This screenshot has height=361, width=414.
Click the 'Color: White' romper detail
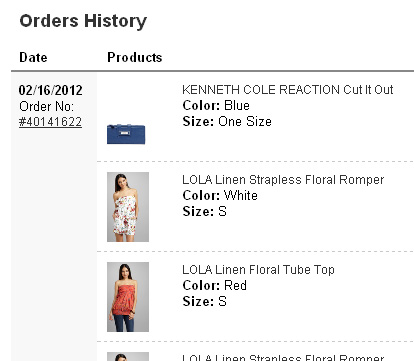[220, 195]
